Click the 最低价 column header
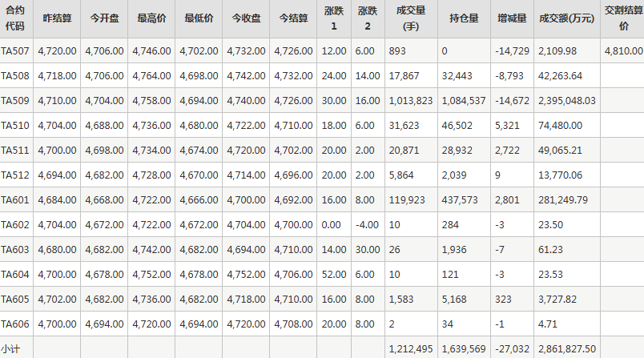This screenshot has width=644, height=358. pos(199,18)
